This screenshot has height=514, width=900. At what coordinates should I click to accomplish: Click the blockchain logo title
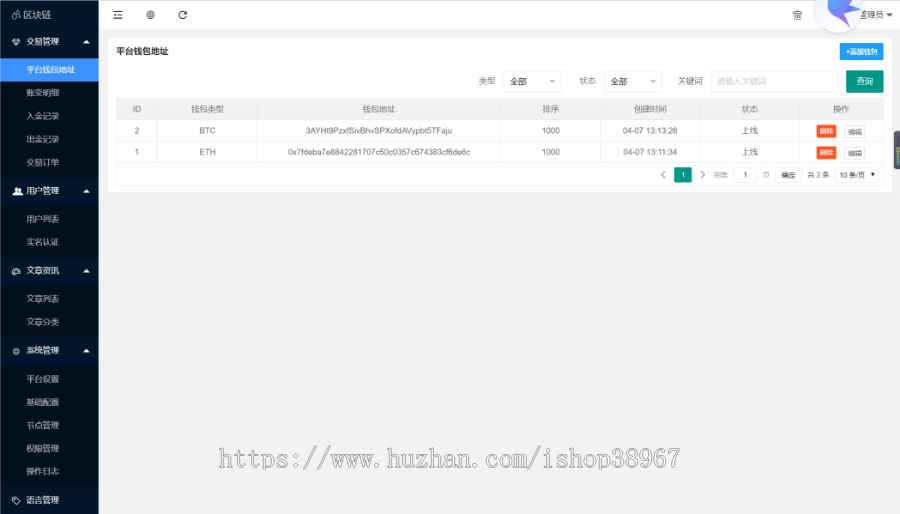(32, 15)
